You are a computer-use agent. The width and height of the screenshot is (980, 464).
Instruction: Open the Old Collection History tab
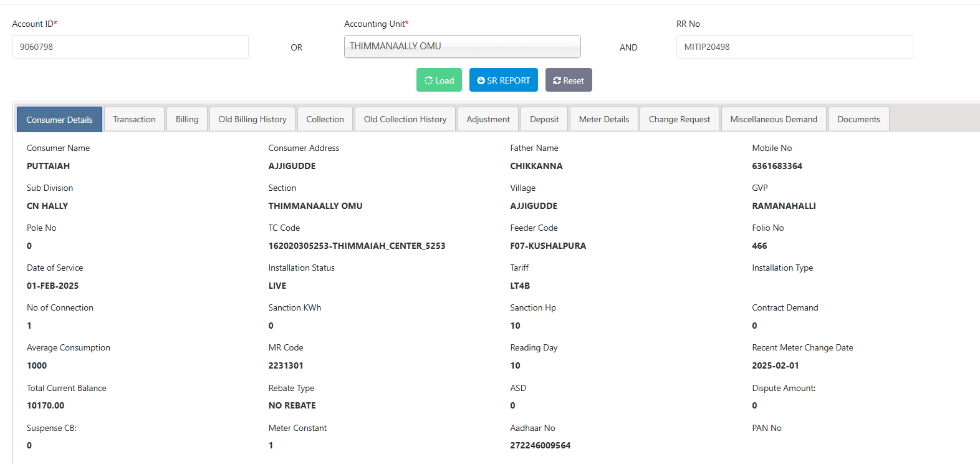[x=405, y=119]
